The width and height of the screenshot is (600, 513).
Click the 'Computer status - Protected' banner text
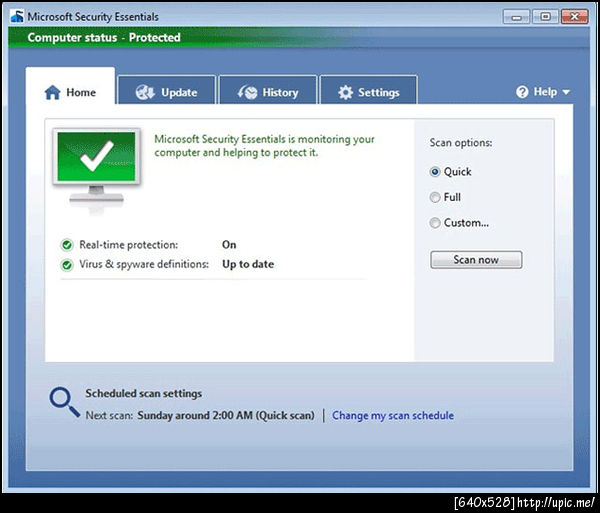coord(104,37)
